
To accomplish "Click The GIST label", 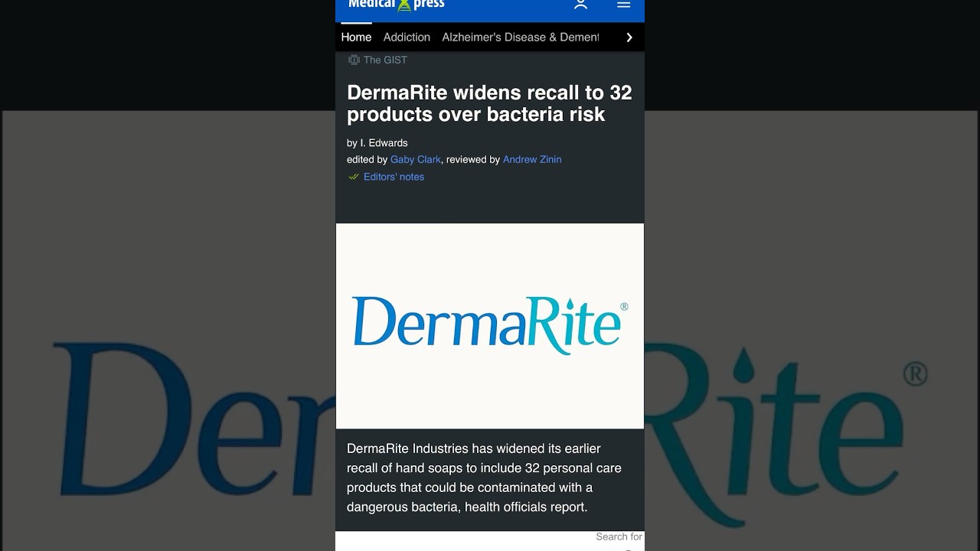I will point(385,60).
